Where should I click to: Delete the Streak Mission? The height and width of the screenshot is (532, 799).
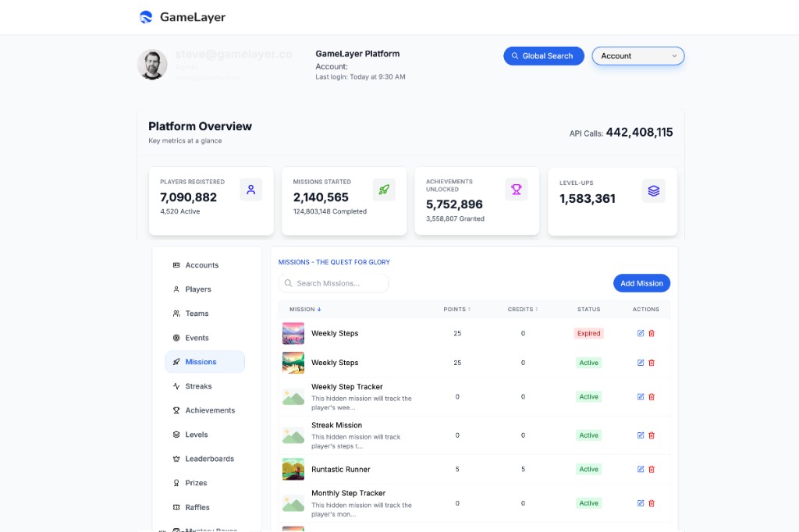(x=652, y=435)
